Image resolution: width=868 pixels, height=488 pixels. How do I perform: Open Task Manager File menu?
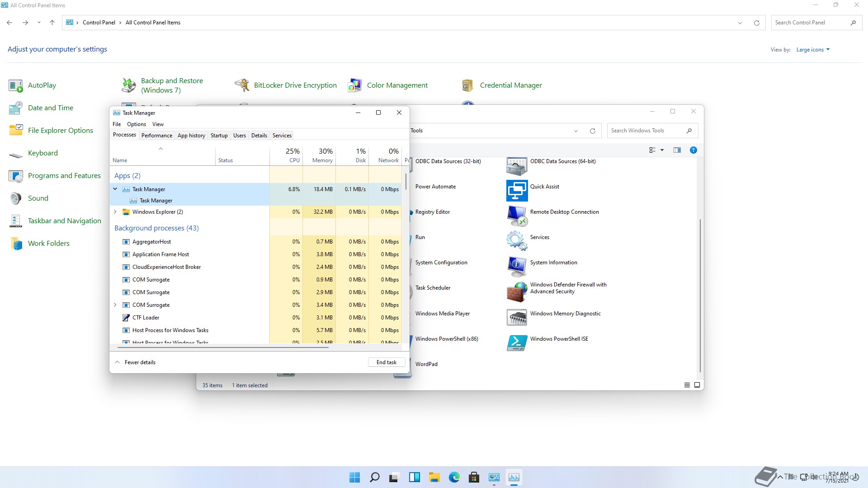(x=117, y=124)
